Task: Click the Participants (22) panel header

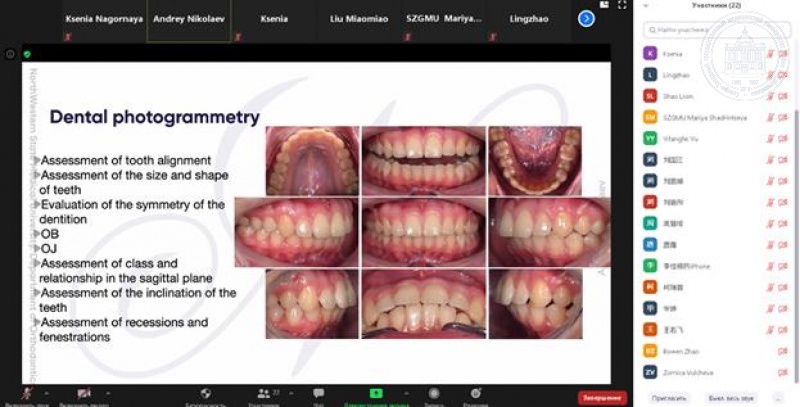Action: pos(716,6)
